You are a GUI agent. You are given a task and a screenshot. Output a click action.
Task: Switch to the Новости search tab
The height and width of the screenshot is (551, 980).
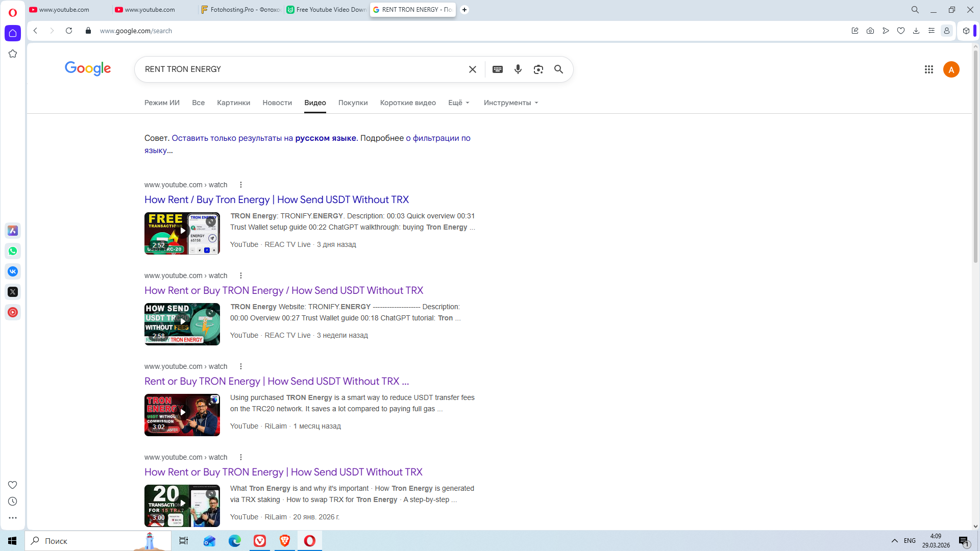click(277, 103)
